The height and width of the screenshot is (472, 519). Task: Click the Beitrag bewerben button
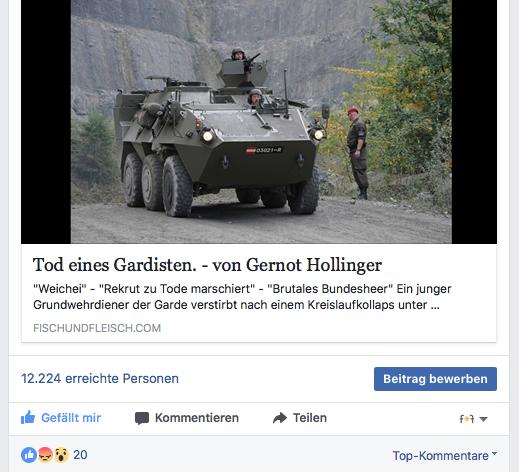coord(435,379)
